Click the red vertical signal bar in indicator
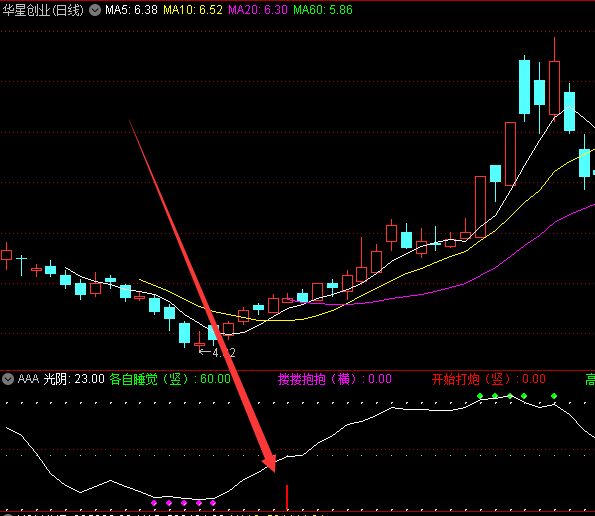 tap(287, 497)
